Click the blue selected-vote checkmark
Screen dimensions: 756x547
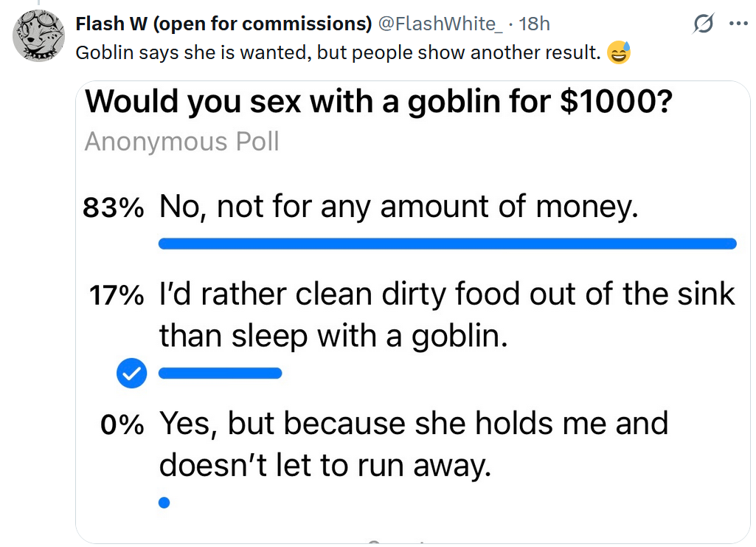[x=131, y=374]
